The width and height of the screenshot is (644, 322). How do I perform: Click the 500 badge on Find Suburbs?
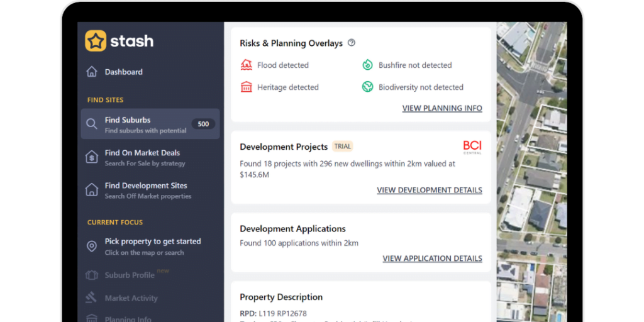(x=203, y=124)
